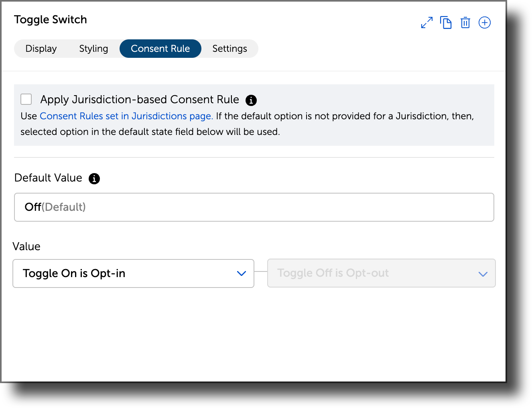This screenshot has width=532, height=408.
Task: Delete the Toggle Switch component
Action: click(x=465, y=22)
